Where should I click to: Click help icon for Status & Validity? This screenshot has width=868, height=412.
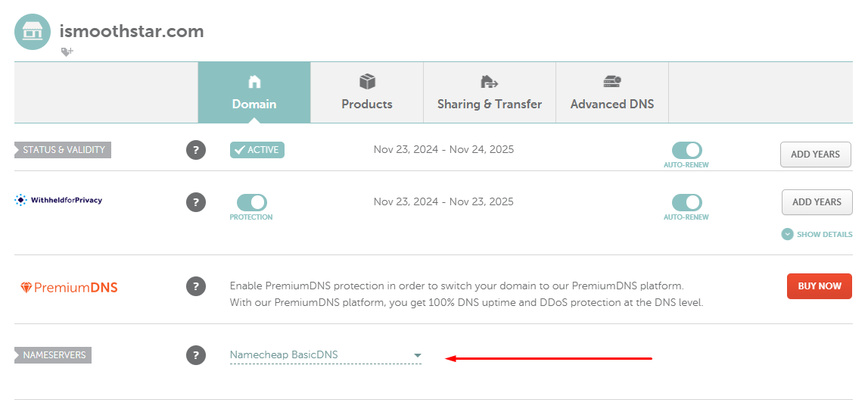(195, 150)
